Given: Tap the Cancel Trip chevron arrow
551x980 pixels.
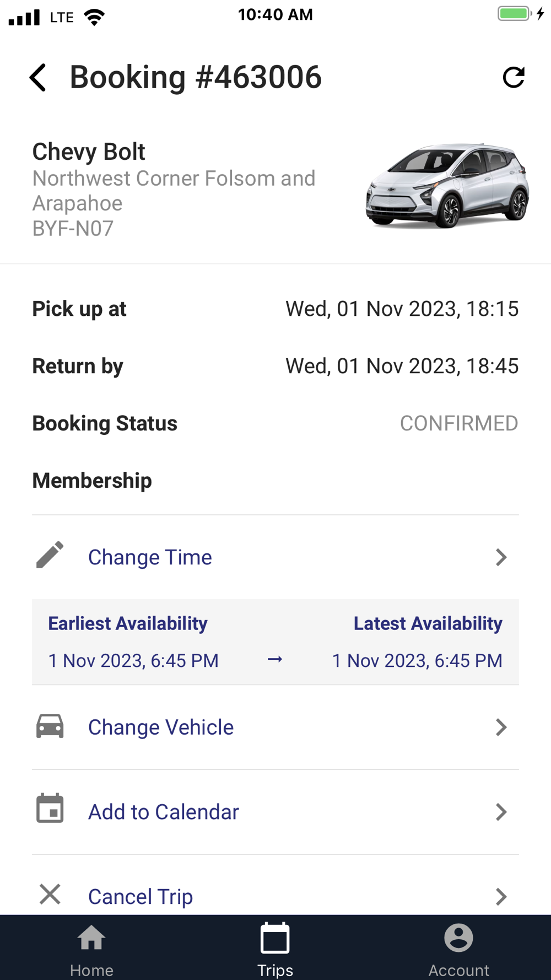Looking at the screenshot, I should tap(500, 897).
